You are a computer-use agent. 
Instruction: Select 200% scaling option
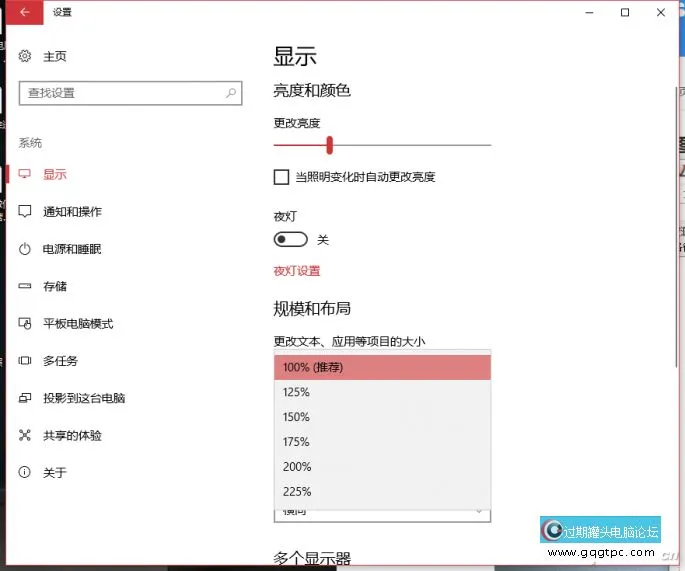pos(382,467)
